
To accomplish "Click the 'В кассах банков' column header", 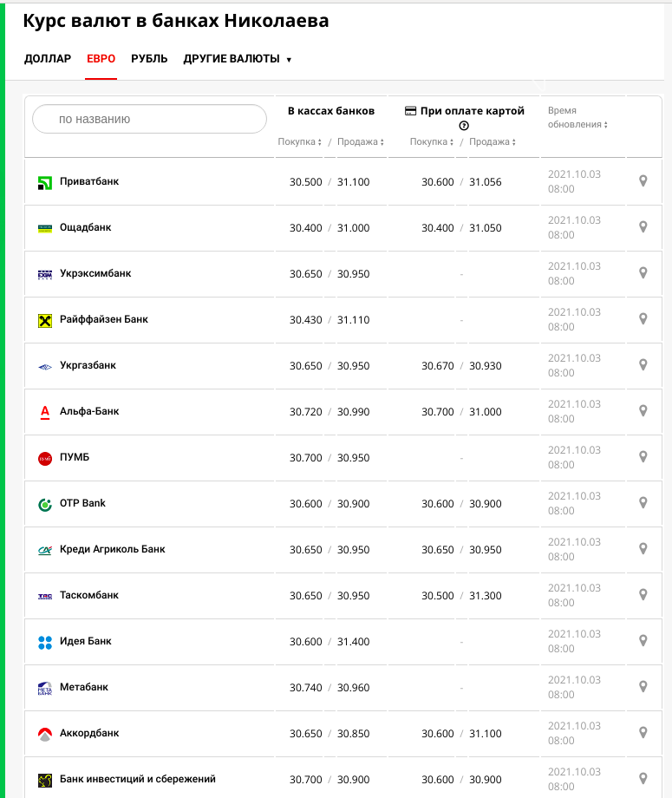I will tap(331, 111).
